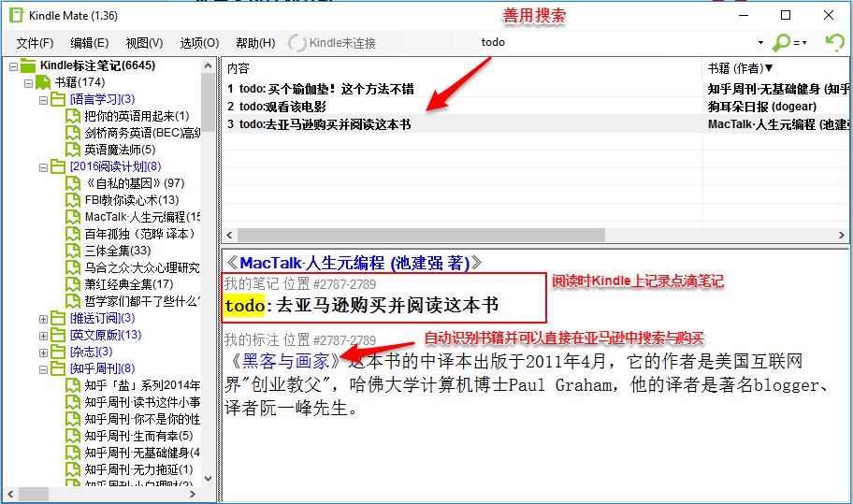
Task: Open the 编辑(E) menu
Action: (x=89, y=43)
